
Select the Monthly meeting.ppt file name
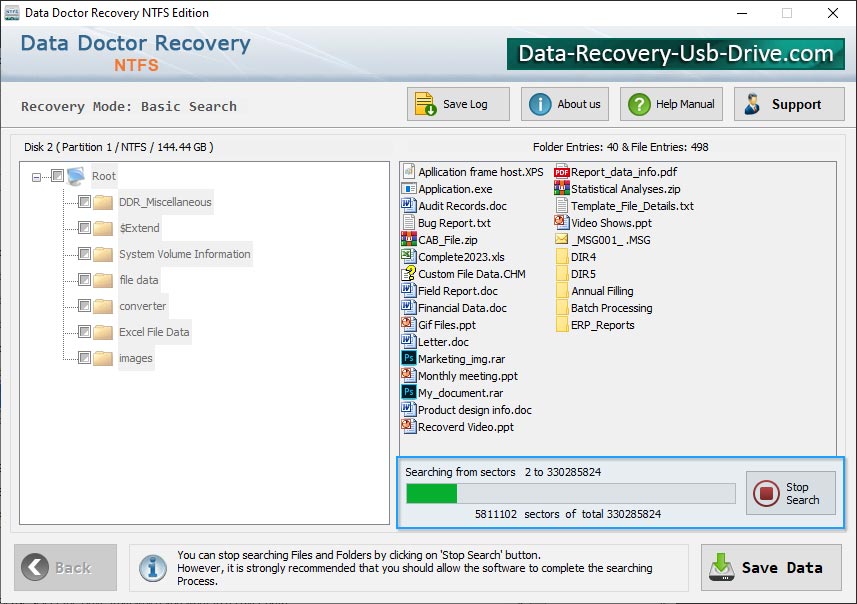(x=468, y=376)
